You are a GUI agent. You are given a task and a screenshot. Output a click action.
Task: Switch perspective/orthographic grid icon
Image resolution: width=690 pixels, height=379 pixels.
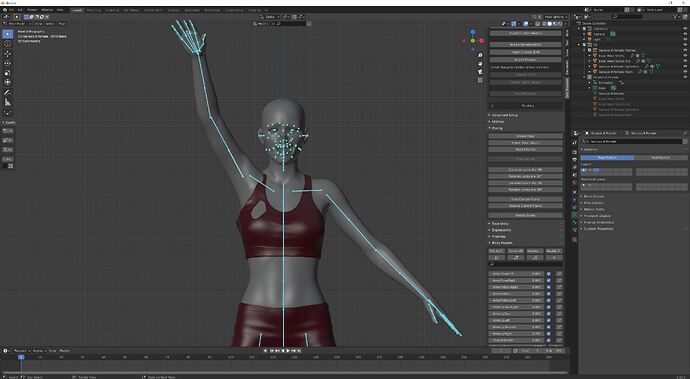[x=480, y=80]
